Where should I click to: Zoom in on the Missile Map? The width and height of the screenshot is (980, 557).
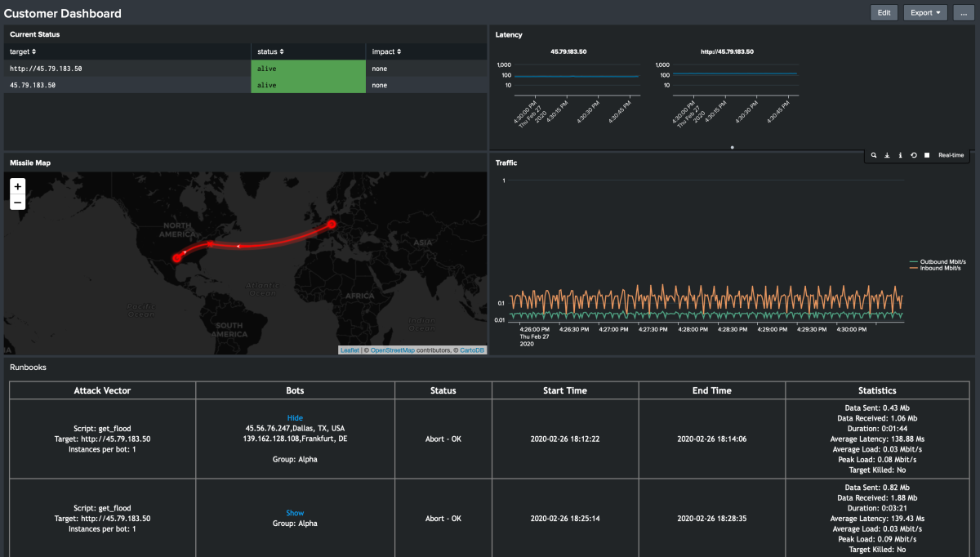click(x=18, y=187)
